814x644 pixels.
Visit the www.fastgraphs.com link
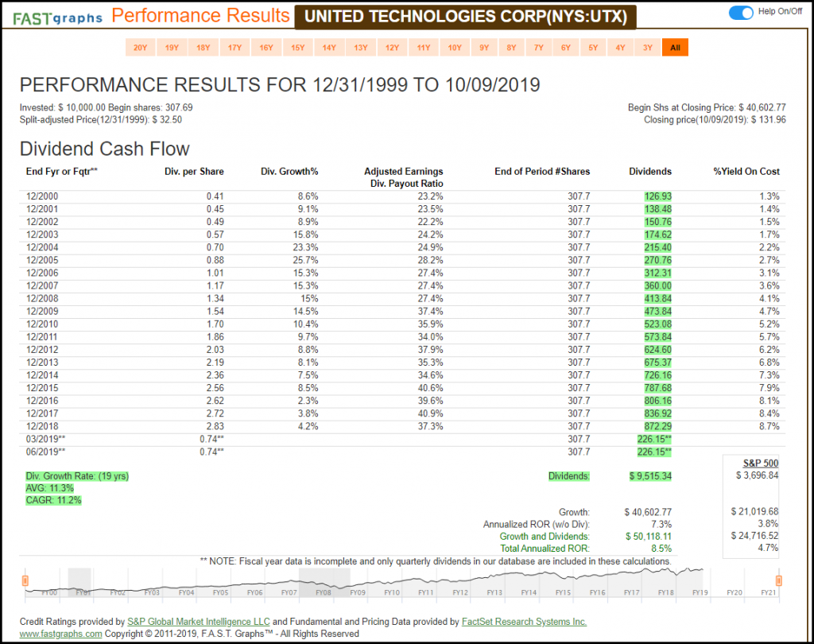point(60,634)
